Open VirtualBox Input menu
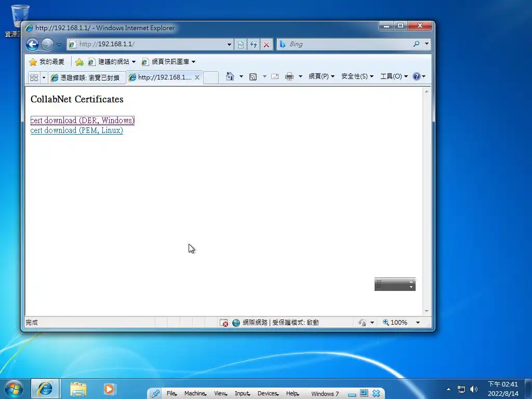532x399 pixels. 243,394
